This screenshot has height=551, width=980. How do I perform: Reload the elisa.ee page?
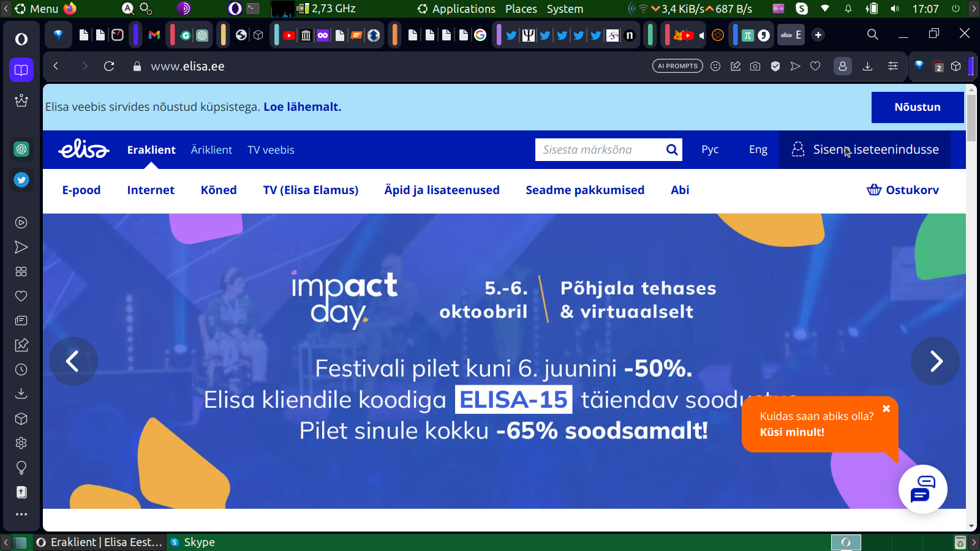pyautogui.click(x=109, y=66)
